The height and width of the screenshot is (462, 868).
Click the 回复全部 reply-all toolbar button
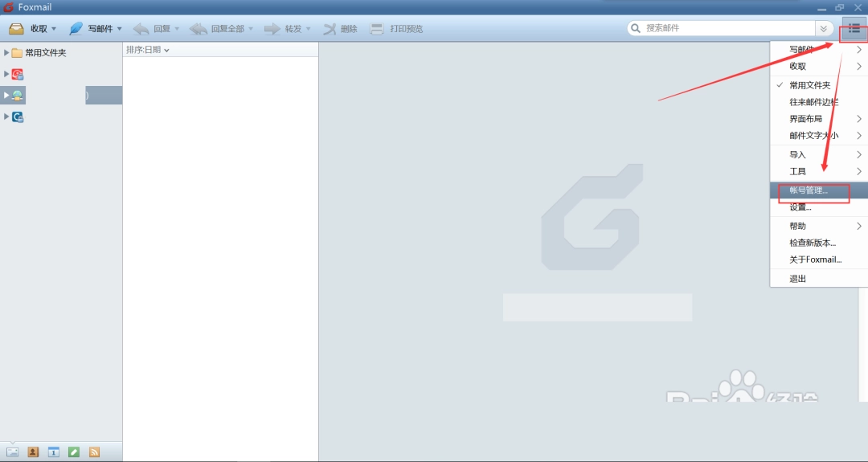[x=216, y=29]
